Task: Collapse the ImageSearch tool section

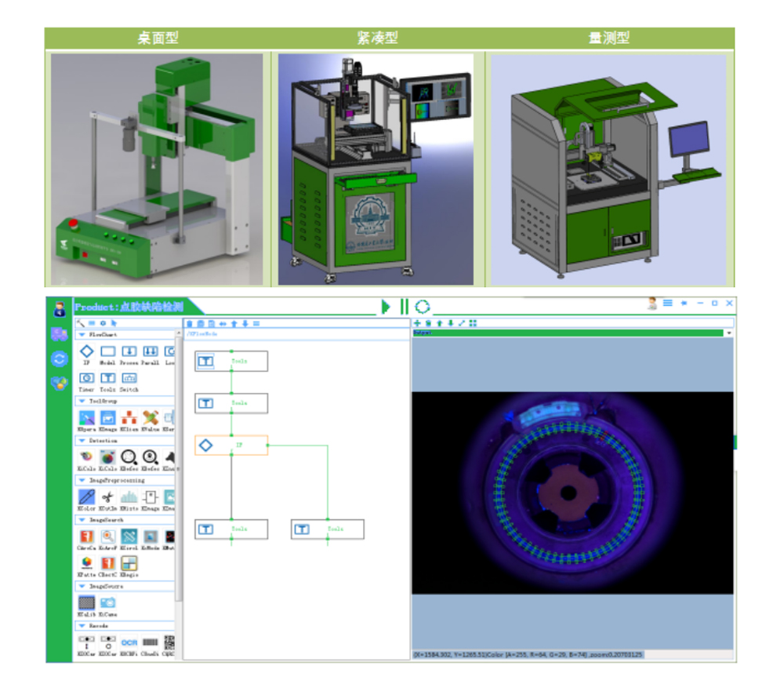Action: pos(82,520)
